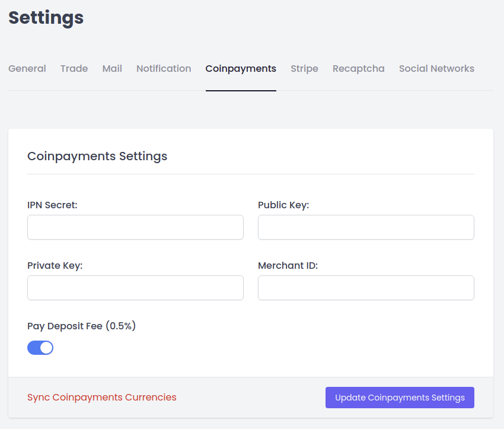
Task: Switch to the Recaptcha tab
Action: [358, 69]
